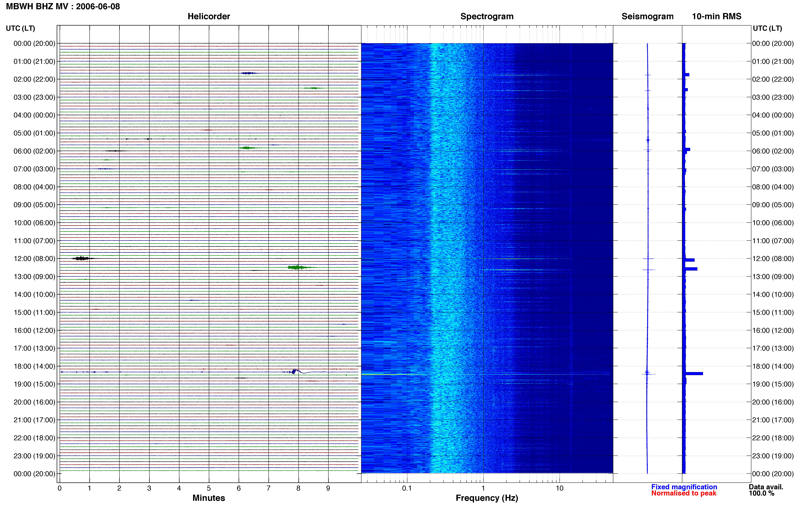Click minute tick label '5' under helicorder

pyautogui.click(x=209, y=488)
